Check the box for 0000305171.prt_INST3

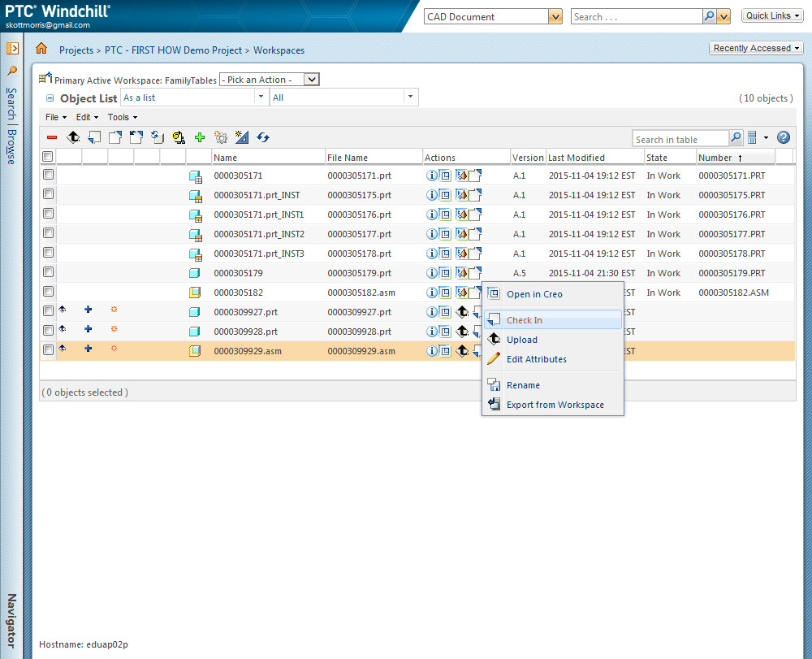coord(48,253)
